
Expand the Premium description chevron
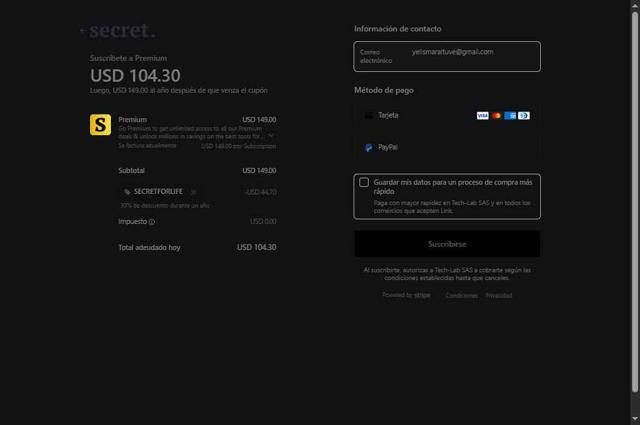(x=271, y=136)
